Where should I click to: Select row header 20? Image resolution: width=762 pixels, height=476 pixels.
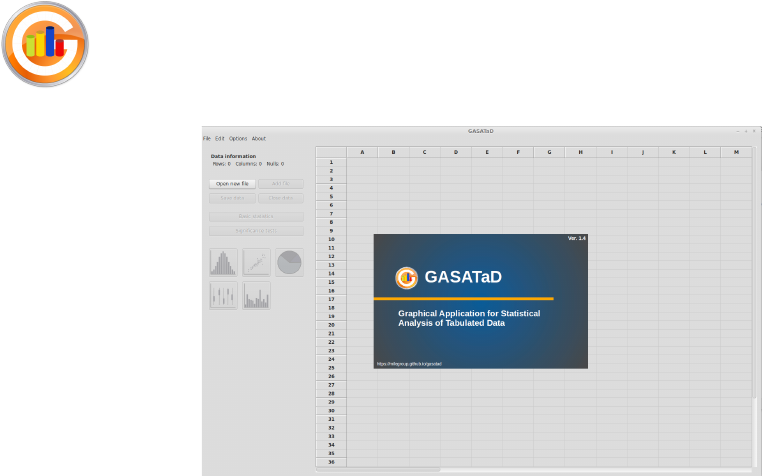331,325
